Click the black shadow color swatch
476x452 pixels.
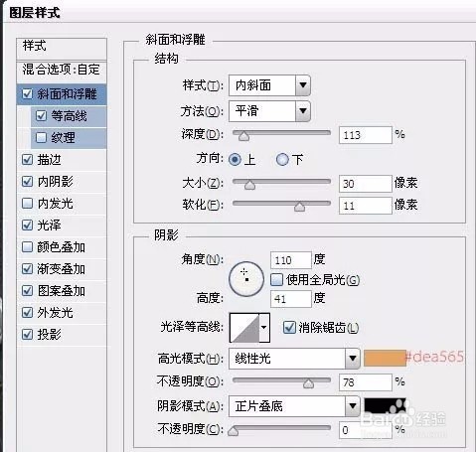click(x=385, y=406)
